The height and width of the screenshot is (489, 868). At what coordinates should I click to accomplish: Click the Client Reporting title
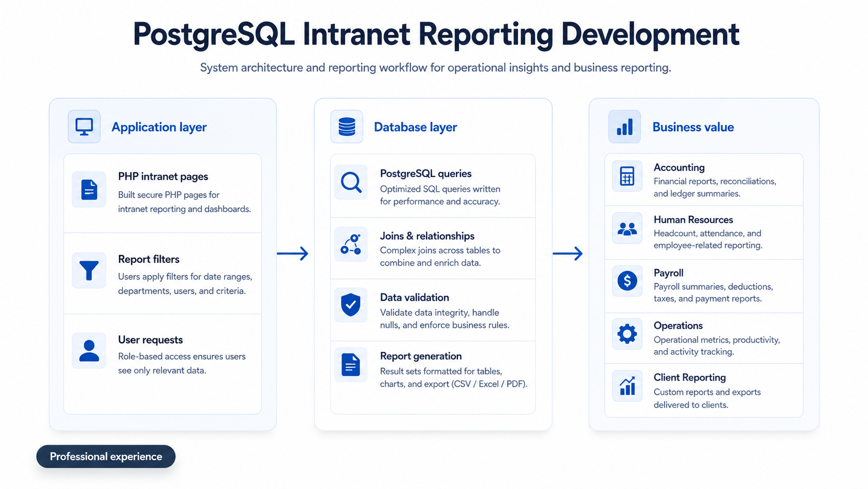click(x=689, y=377)
